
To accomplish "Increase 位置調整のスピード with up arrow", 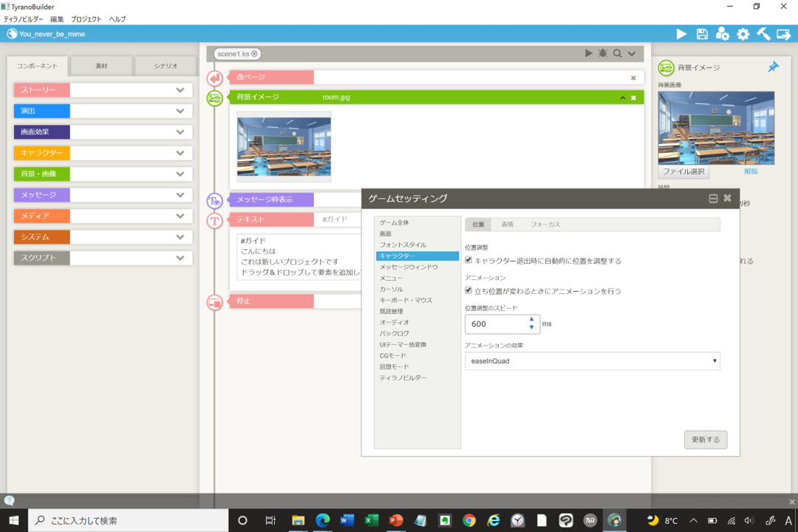I will click(x=531, y=320).
